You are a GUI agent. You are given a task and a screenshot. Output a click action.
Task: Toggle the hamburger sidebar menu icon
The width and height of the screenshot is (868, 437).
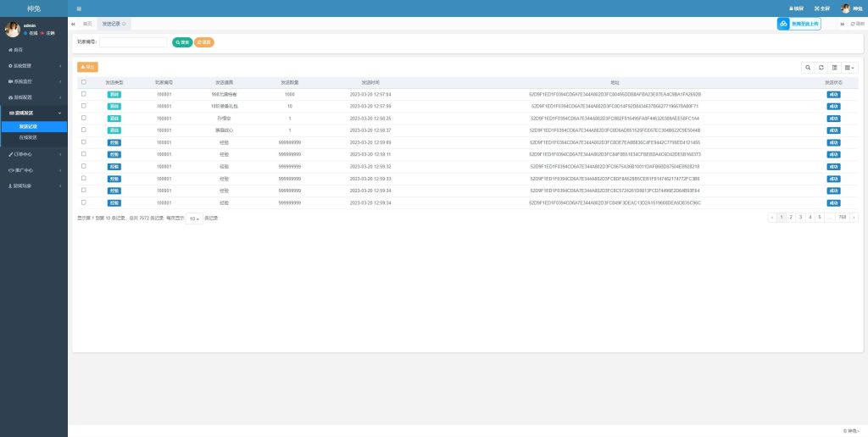[79, 8]
